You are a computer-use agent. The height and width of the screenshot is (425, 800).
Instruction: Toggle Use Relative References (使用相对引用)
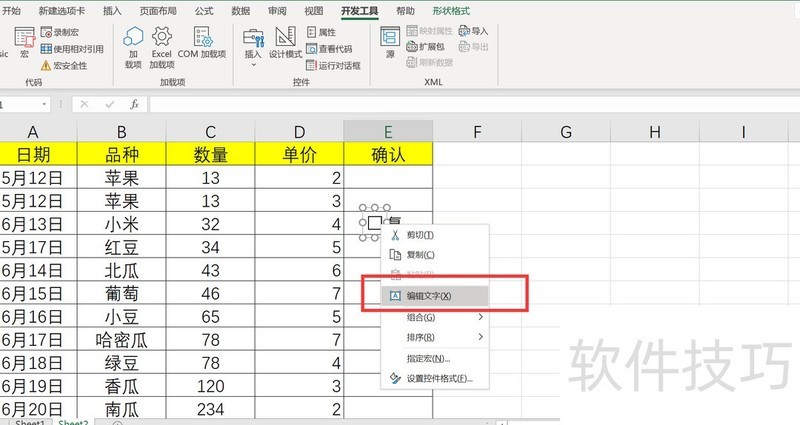(x=72, y=49)
